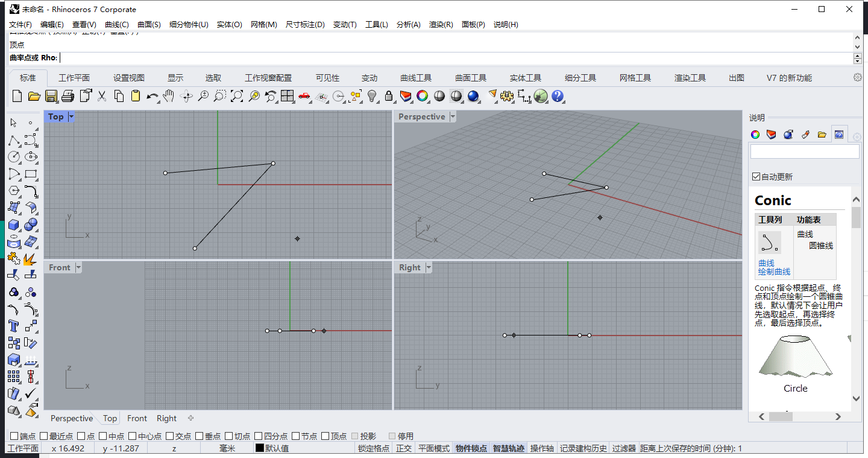868x458 pixels.
Task: Click the Paste clipboard icon
Action: (136, 96)
